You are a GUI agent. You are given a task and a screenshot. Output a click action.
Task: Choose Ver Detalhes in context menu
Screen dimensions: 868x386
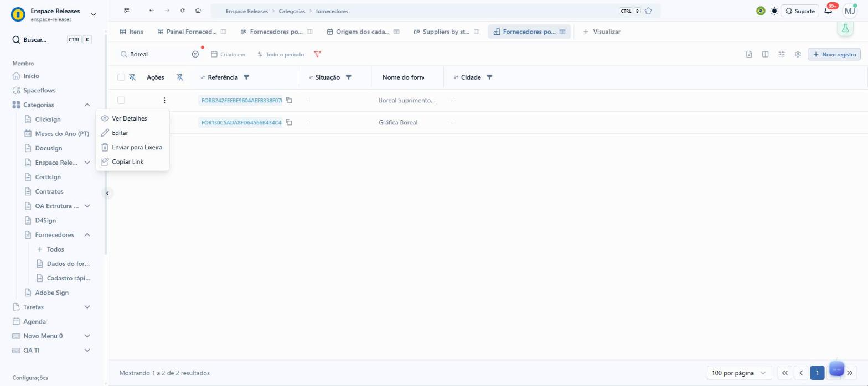132,118
